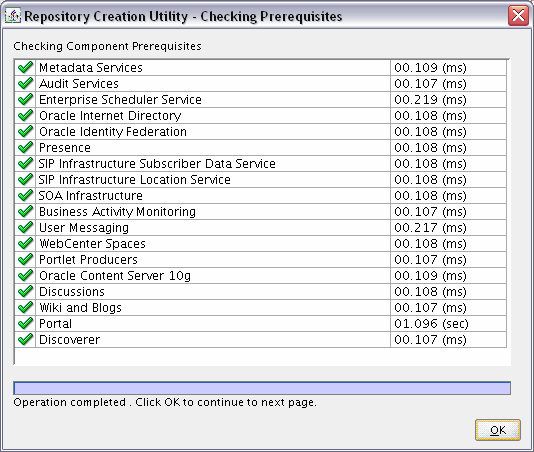Click the green checkmark beside Portal
534x452 pixels.
26,324
